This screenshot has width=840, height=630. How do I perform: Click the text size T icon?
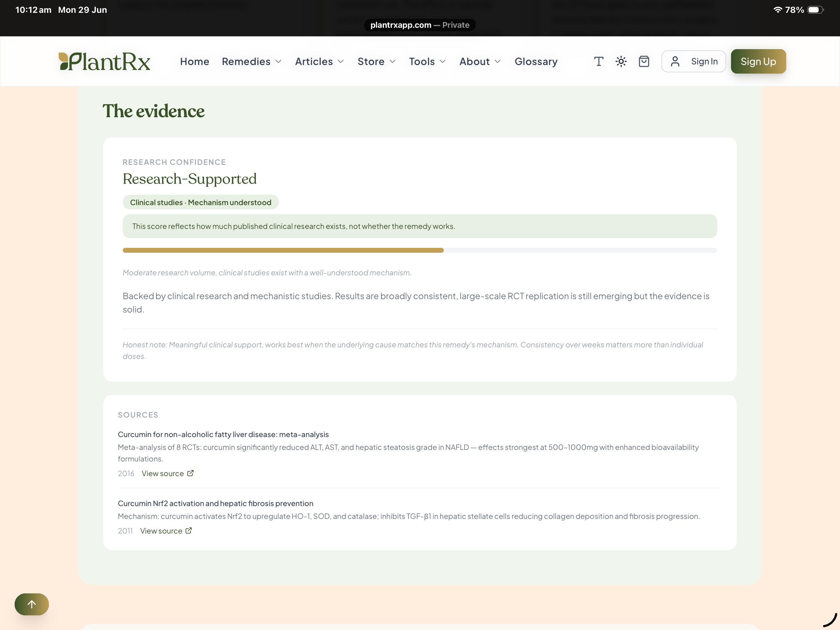(599, 62)
